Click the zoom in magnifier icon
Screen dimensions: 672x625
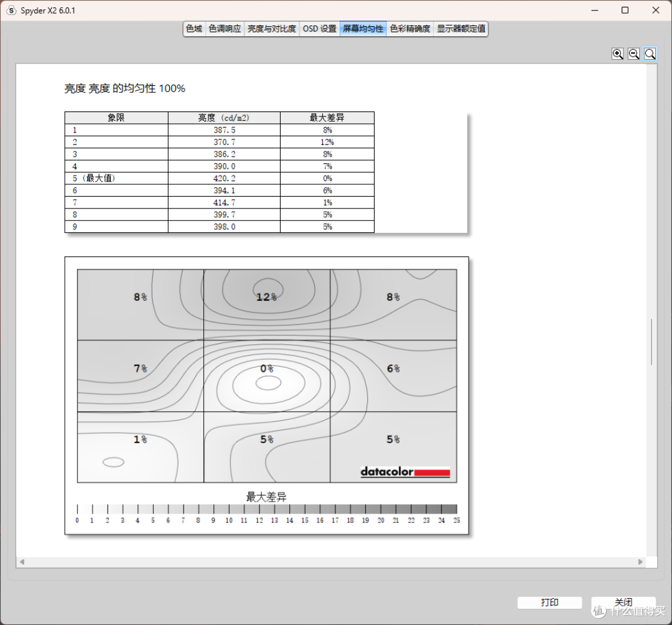[617, 54]
